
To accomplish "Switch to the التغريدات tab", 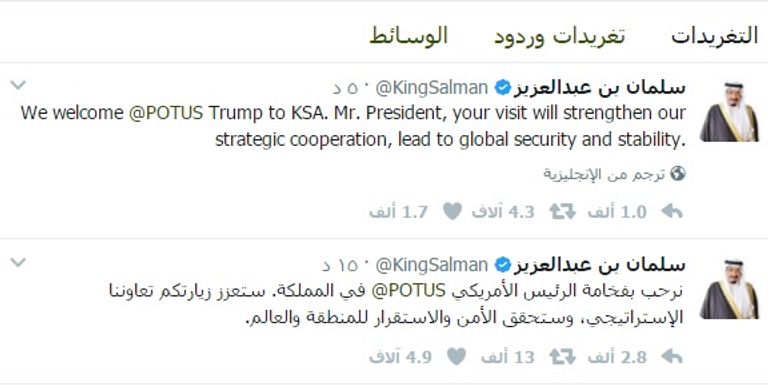I will pyautogui.click(x=714, y=36).
